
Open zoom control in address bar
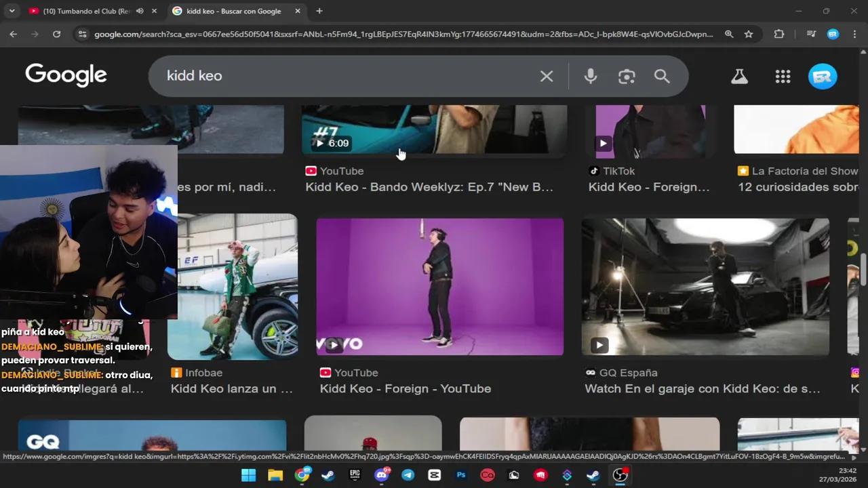[x=729, y=34]
